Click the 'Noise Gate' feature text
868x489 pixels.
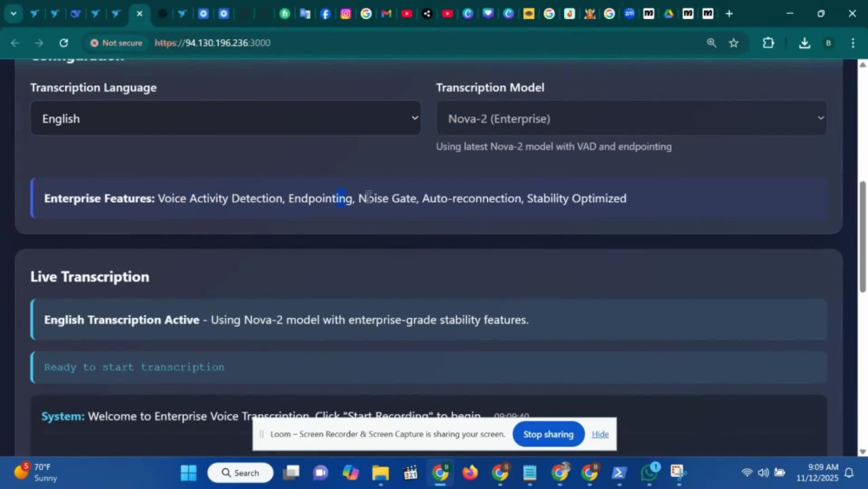tap(387, 198)
